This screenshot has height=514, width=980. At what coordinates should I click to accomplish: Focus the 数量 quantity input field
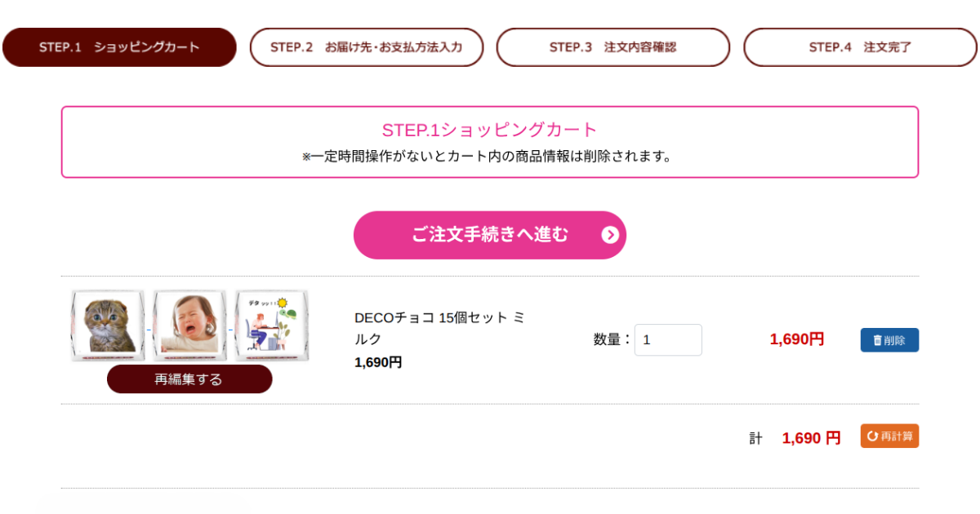tap(668, 340)
